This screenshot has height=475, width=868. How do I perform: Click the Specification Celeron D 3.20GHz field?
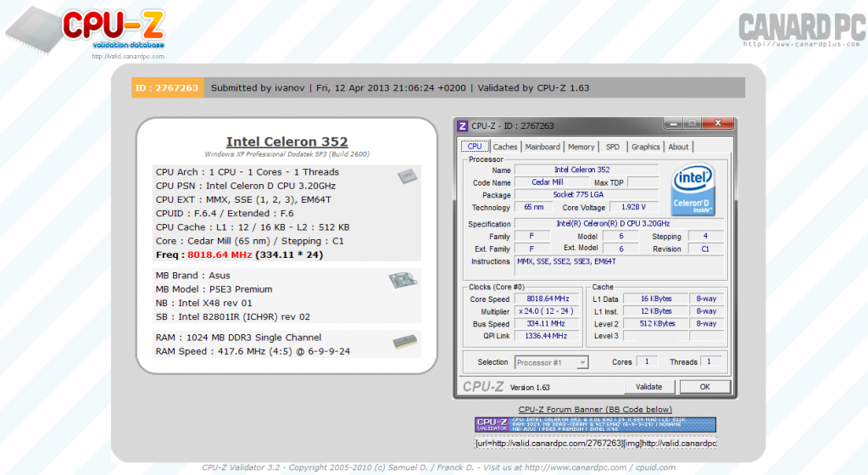(x=619, y=224)
